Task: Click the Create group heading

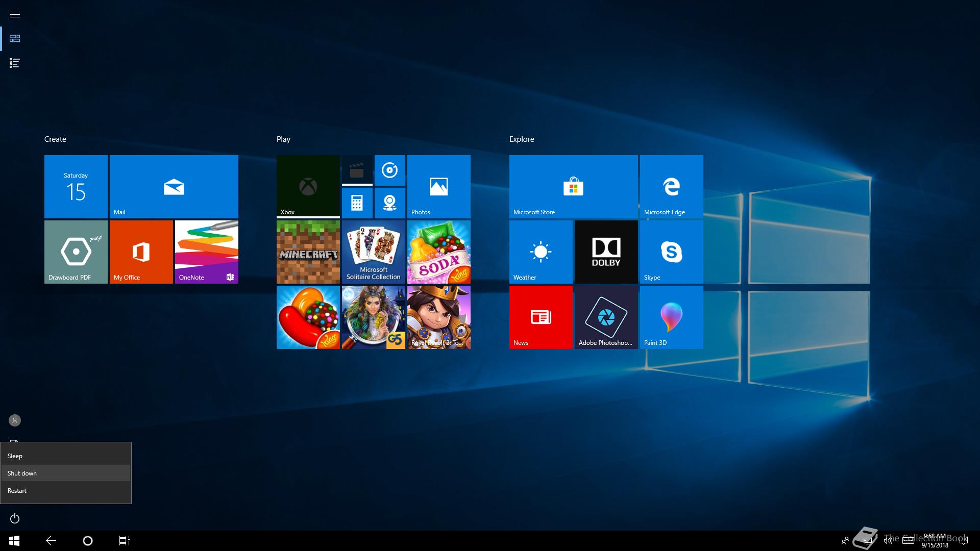Action: 55,139
